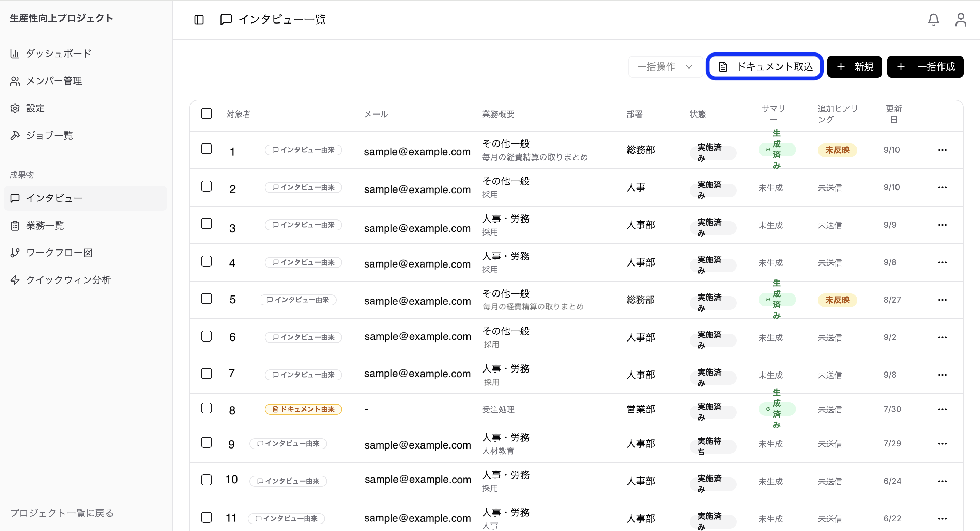The height and width of the screenshot is (531, 980).
Task: Click row 1 未反映 badge
Action: 837,150
